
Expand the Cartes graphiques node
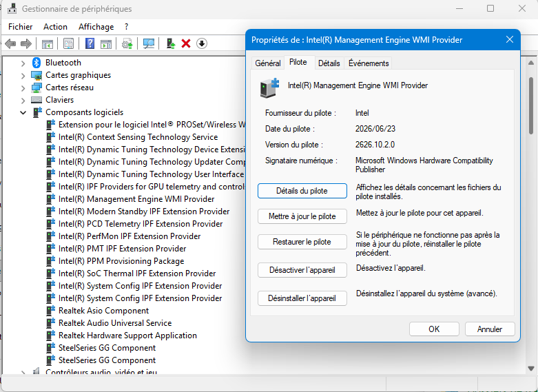coord(23,76)
